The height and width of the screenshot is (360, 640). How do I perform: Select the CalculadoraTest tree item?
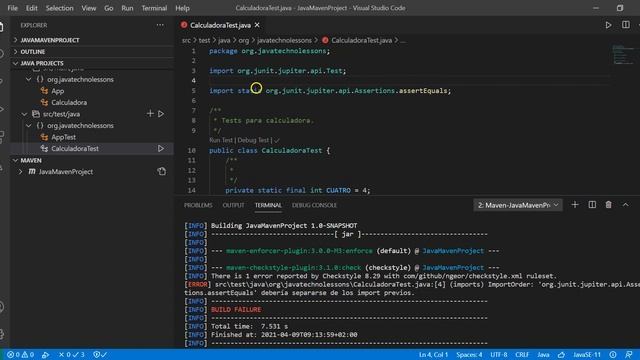[x=92, y=149]
